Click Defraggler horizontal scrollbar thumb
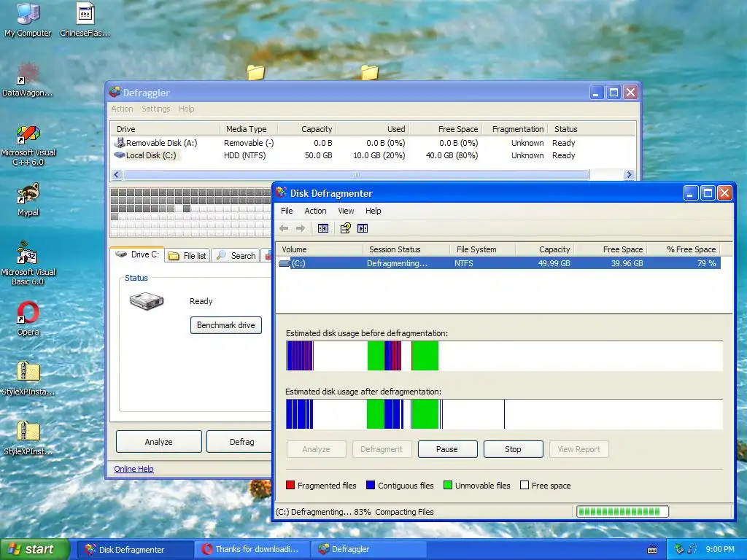The height and width of the screenshot is (560, 747). 356,175
